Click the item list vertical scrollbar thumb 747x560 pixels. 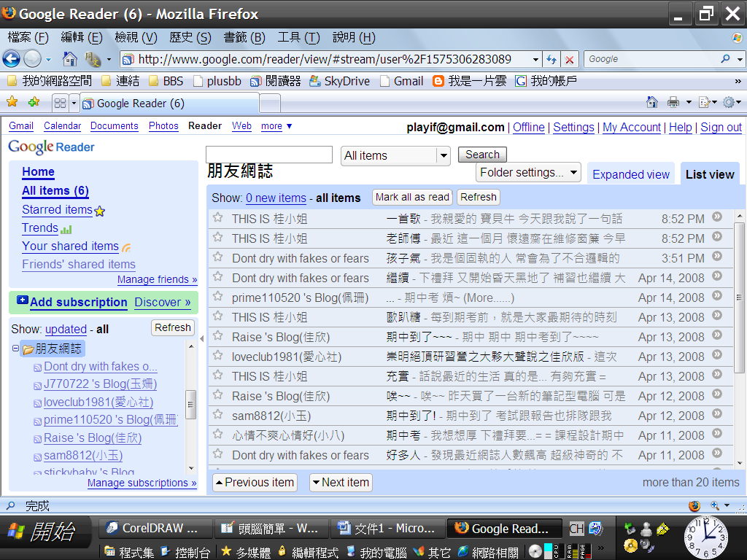[739, 298]
